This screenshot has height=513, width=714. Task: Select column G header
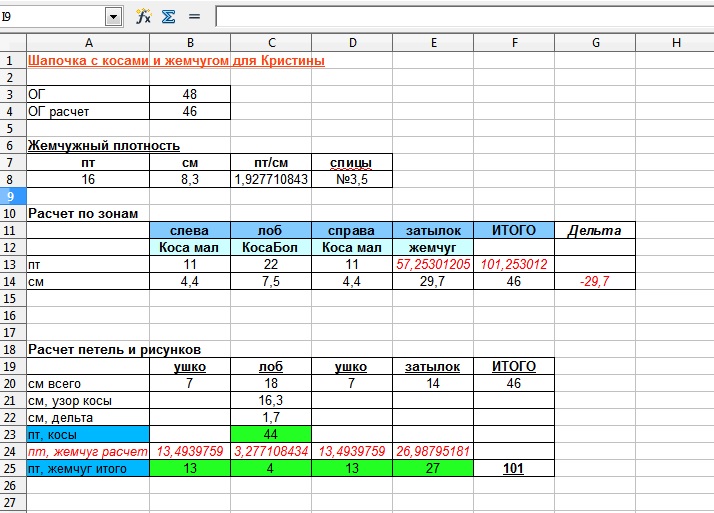click(x=595, y=42)
